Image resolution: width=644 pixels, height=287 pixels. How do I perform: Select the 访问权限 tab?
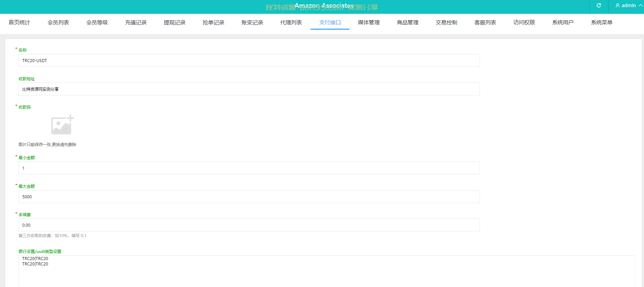point(524,23)
